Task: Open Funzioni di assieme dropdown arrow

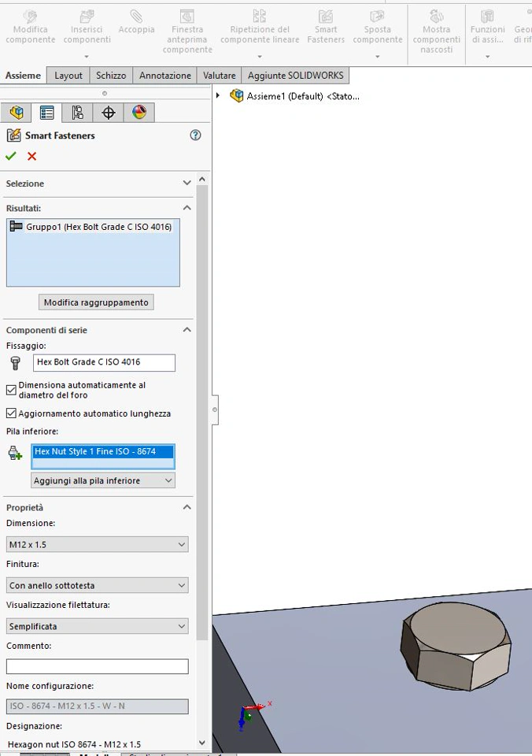Action: pos(487,57)
